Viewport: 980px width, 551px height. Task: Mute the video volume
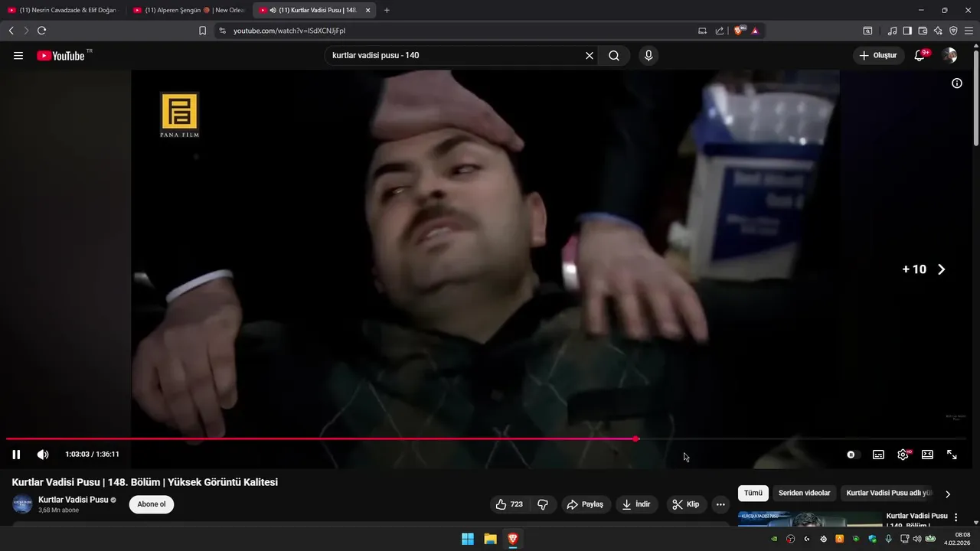coord(43,455)
